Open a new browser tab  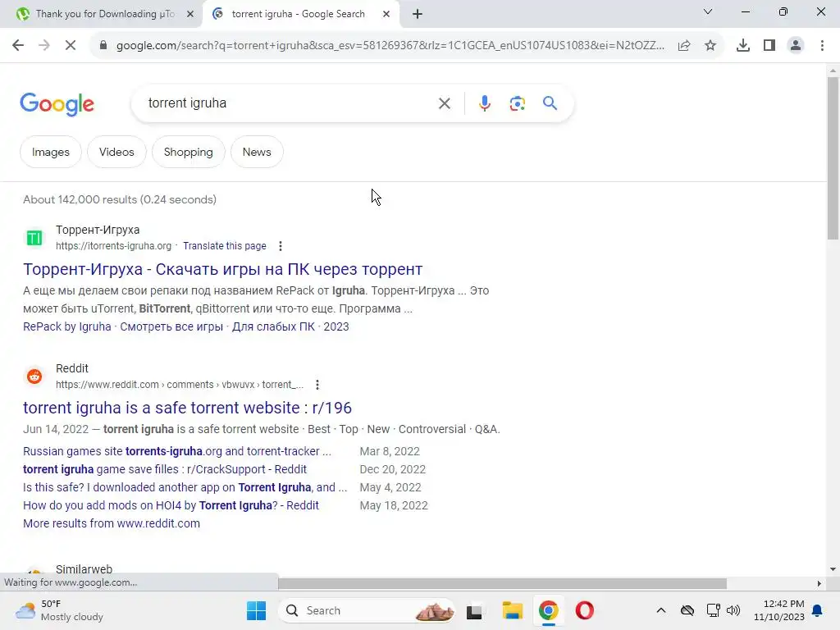(x=418, y=15)
